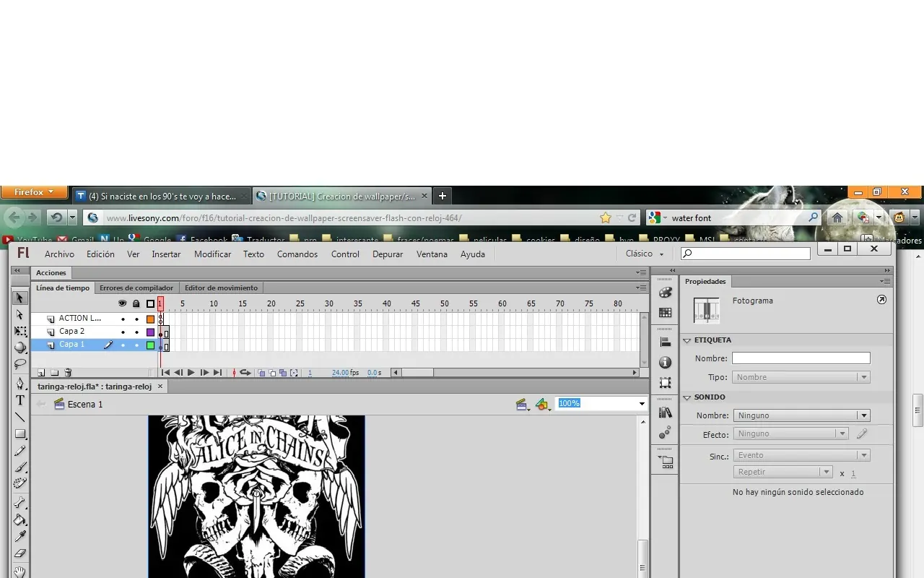The width and height of the screenshot is (924, 578).
Task: Select the Capa 2 layer name
Action: (x=72, y=332)
